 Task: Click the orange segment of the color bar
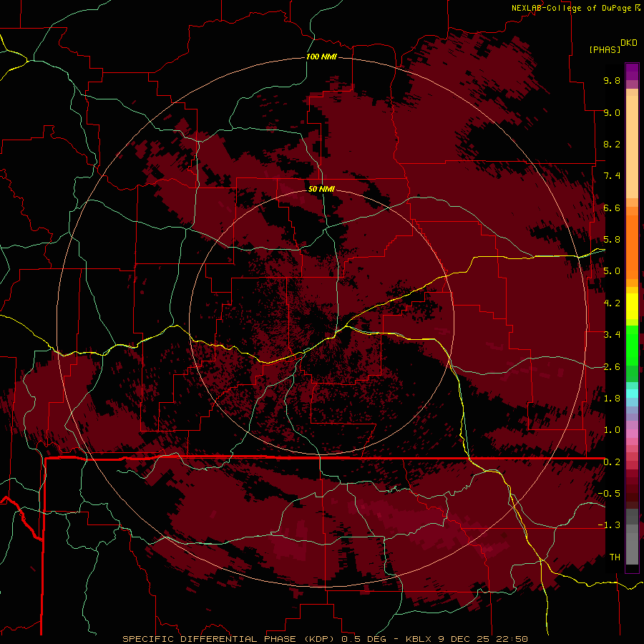(632, 246)
